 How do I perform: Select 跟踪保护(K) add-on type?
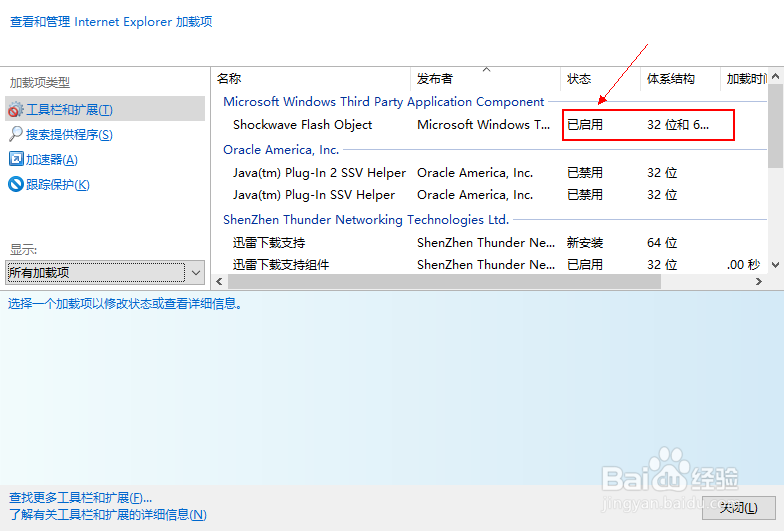pos(58,184)
